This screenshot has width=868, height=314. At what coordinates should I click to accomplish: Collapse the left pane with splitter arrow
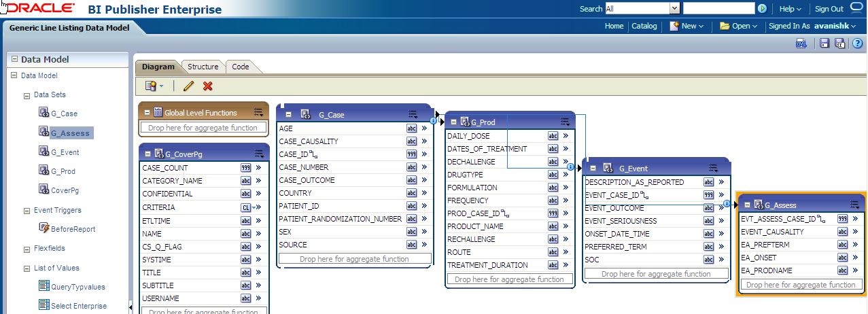pyautogui.click(x=131, y=308)
